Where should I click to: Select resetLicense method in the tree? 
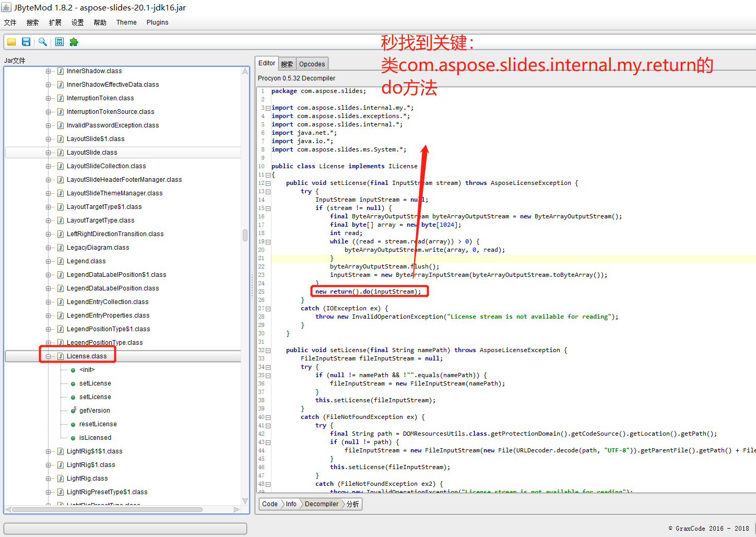point(98,424)
